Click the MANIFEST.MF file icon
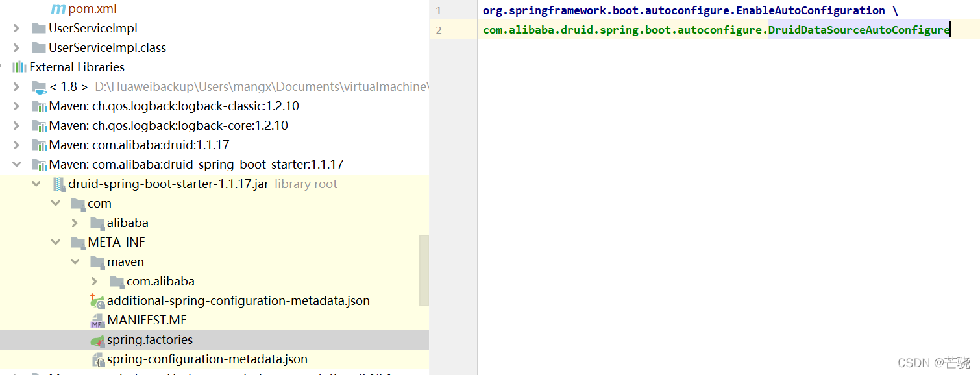The image size is (980, 375). 97,321
